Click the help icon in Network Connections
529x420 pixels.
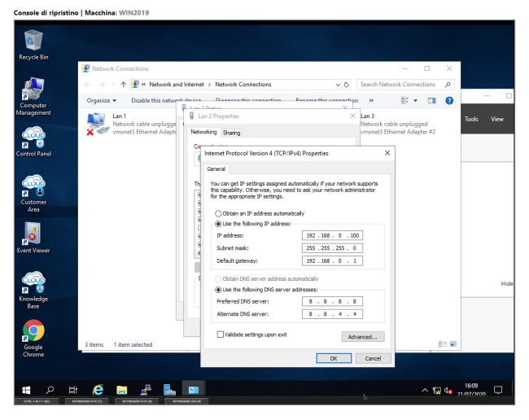(449, 101)
